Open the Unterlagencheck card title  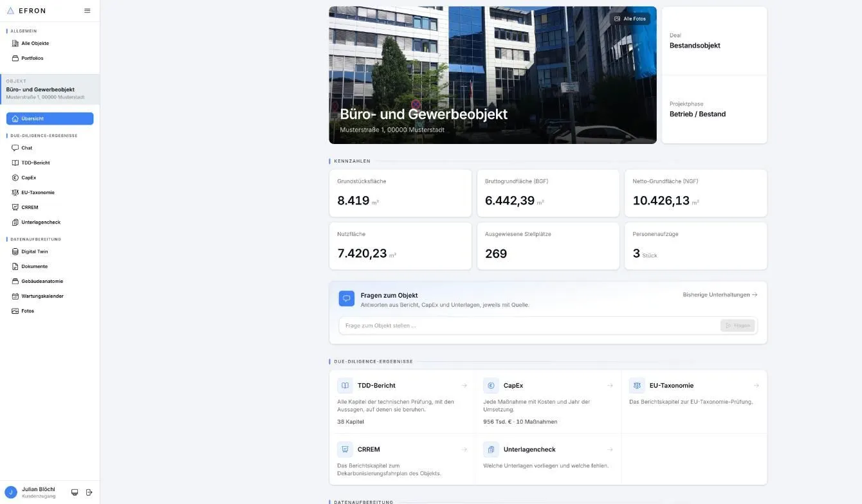click(x=529, y=449)
